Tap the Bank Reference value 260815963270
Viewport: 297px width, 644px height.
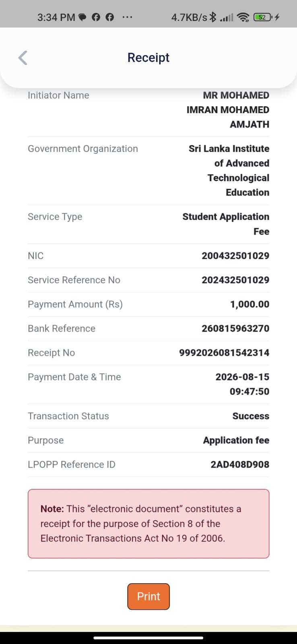coord(235,328)
